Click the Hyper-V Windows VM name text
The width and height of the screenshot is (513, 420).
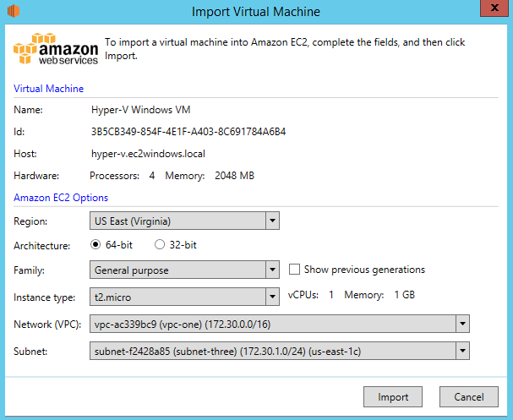pyautogui.click(x=135, y=110)
